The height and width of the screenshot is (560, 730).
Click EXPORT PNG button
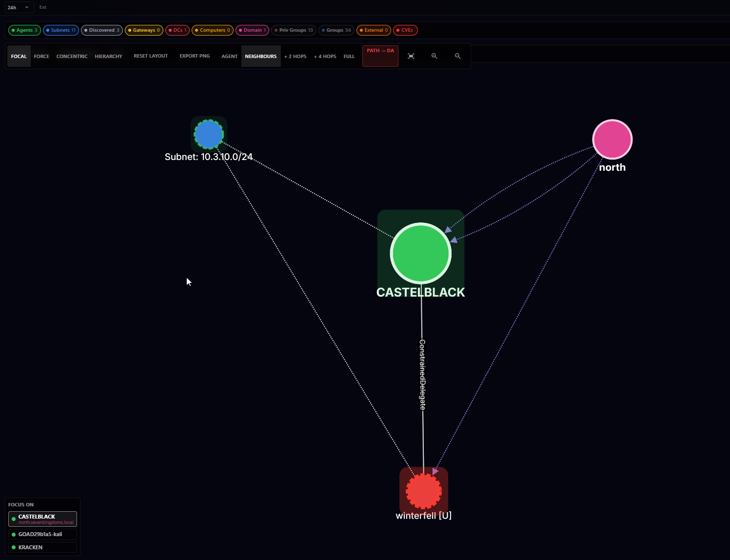(195, 56)
